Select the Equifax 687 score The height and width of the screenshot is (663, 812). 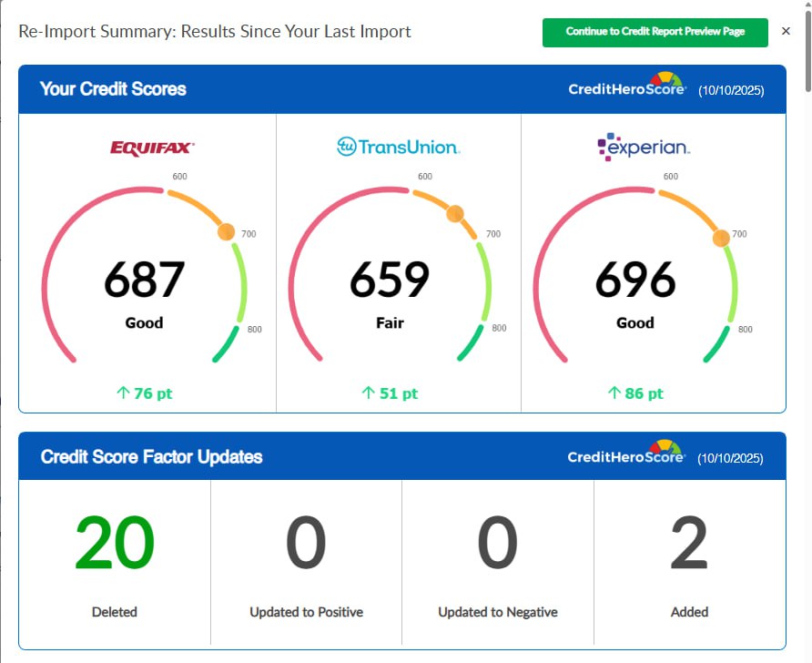(145, 280)
